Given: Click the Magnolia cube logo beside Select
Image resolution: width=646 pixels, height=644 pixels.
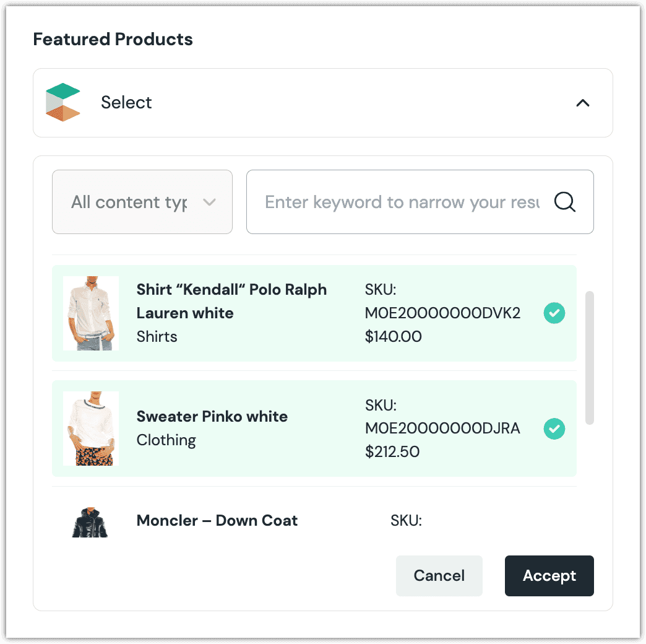Looking at the screenshot, I should point(62,102).
